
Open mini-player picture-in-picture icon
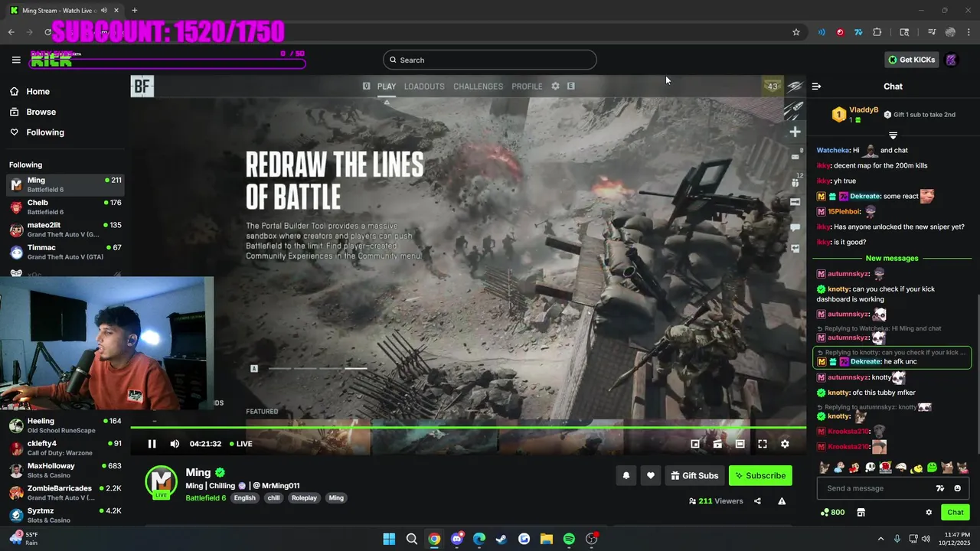695,444
